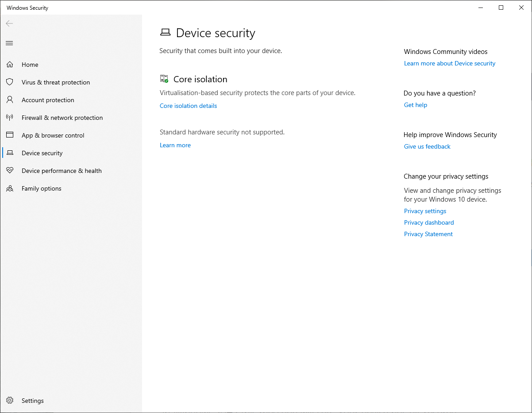Click 'Security that comes built into your device.' text
The image size is (532, 413).
point(221,51)
